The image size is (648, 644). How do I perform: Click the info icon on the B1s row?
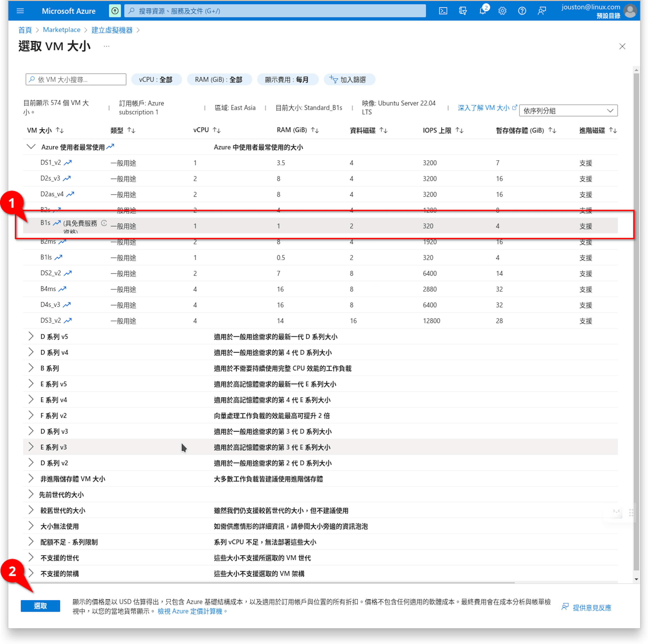(104, 223)
